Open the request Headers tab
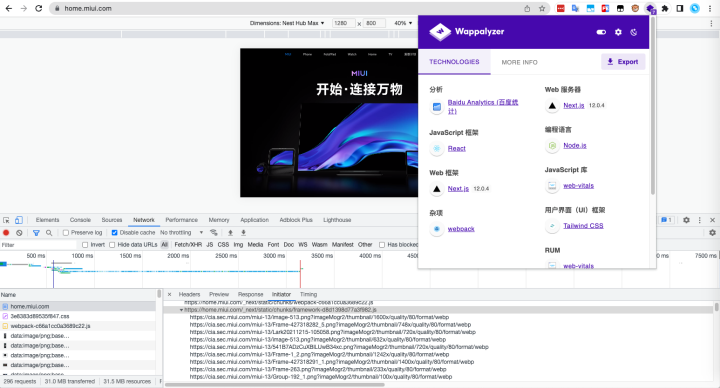The width and height of the screenshot is (720, 388). point(189,294)
